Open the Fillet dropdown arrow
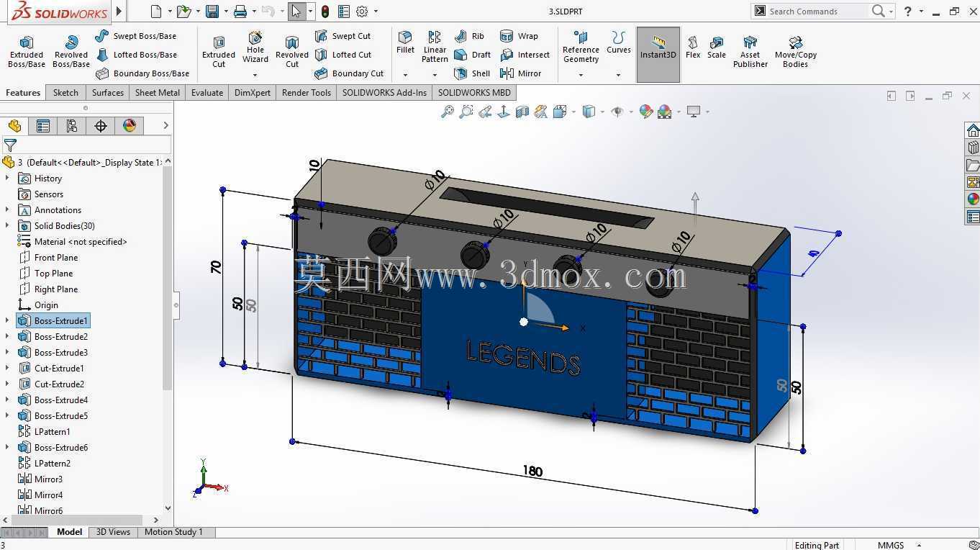The height and width of the screenshot is (550, 980). (405, 75)
